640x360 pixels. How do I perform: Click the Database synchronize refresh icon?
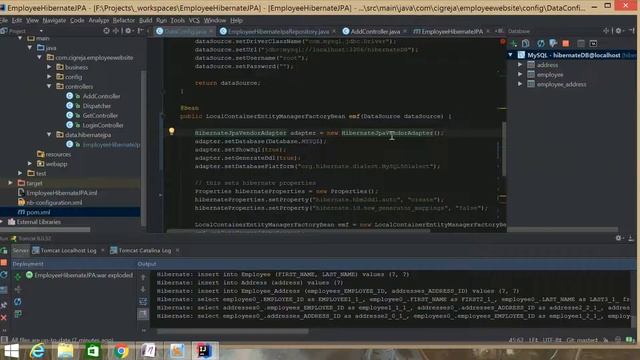click(x=541, y=43)
